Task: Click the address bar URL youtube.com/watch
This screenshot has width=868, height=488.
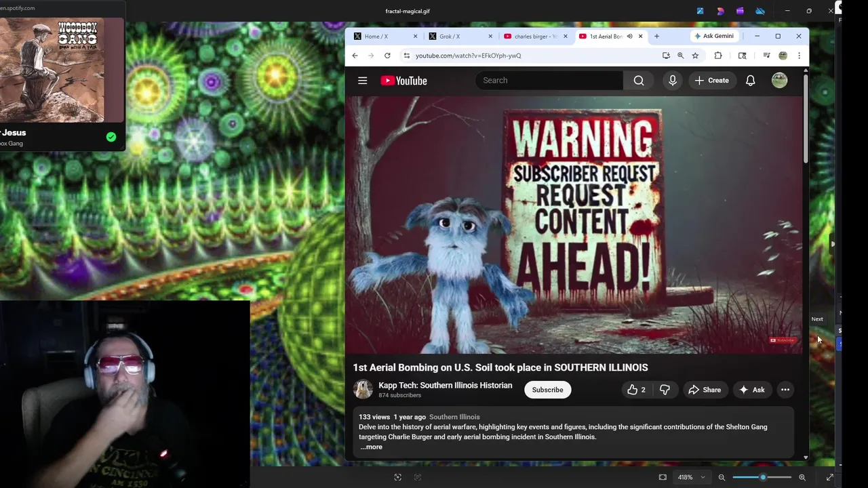Action: [469, 56]
